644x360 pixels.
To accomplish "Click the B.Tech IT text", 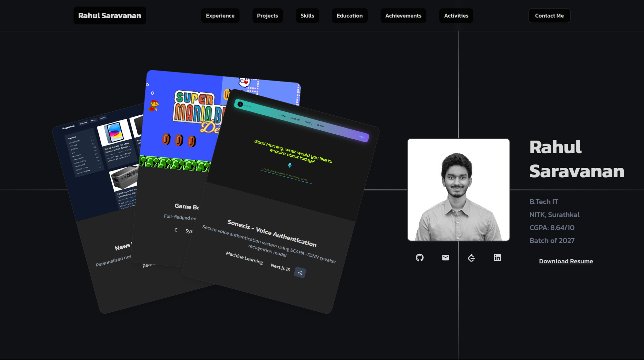I will click(544, 202).
